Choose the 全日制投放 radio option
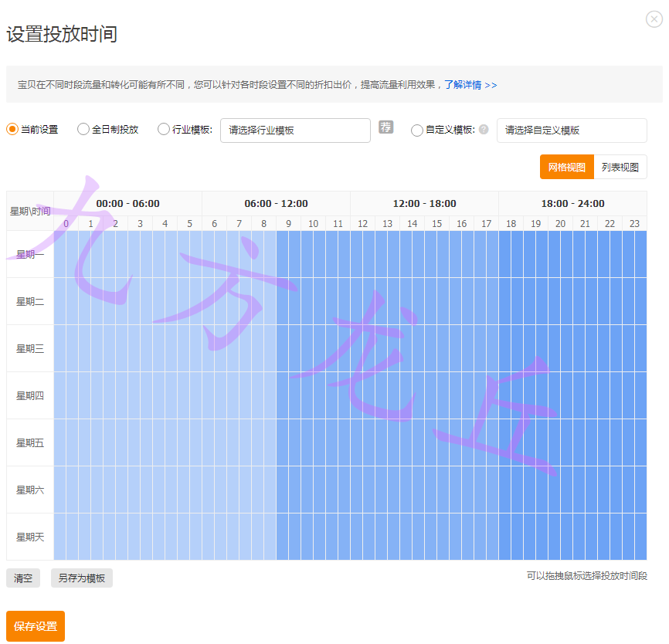This screenshot has width=669, height=644. coord(83,130)
